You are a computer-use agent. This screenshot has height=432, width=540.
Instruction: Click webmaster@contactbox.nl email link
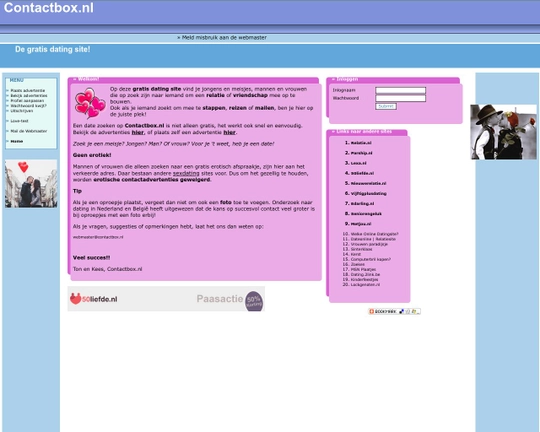[x=98, y=237]
